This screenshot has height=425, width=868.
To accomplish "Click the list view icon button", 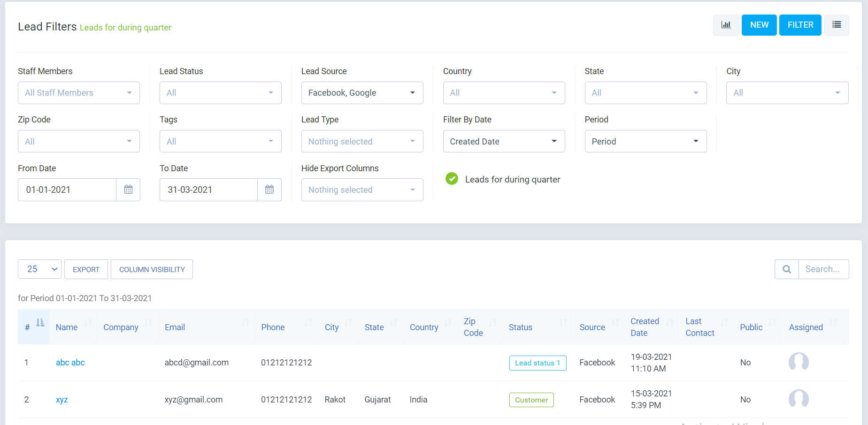I will 837,25.
